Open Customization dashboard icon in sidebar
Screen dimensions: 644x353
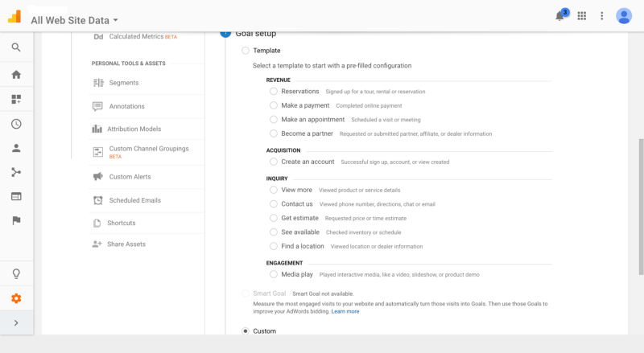click(16, 100)
